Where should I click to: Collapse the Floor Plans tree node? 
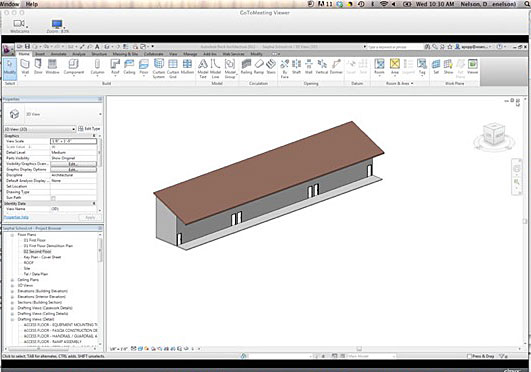tap(12, 235)
